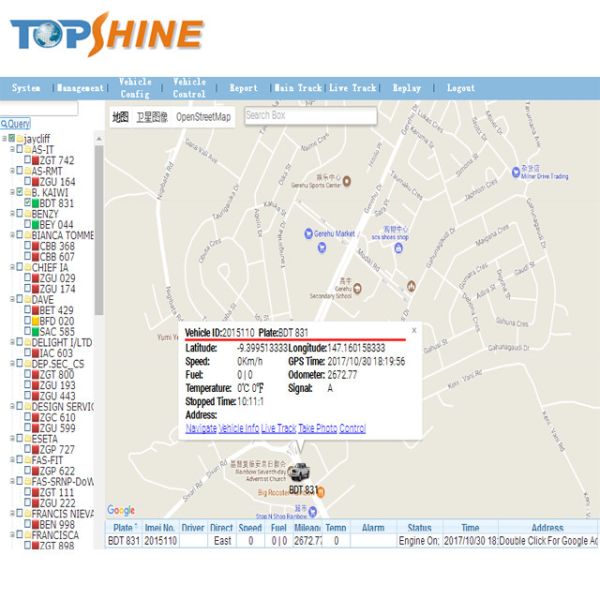
Task: Click the Google logo on the map
Action: pyautogui.click(x=121, y=510)
